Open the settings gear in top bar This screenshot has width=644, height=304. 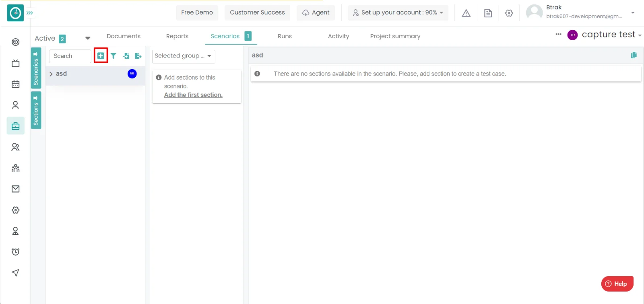(509, 13)
